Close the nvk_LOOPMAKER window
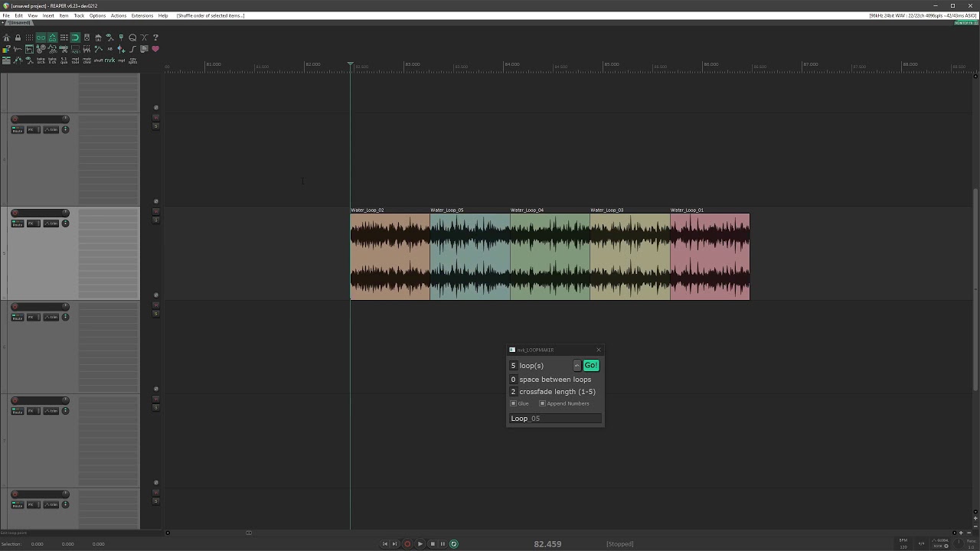980x551 pixels. [599, 350]
